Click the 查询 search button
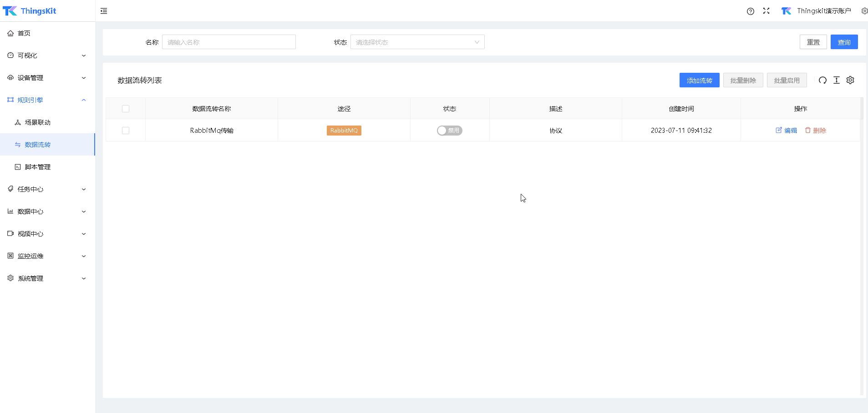Viewport: 868px width, 413px height. tap(844, 42)
